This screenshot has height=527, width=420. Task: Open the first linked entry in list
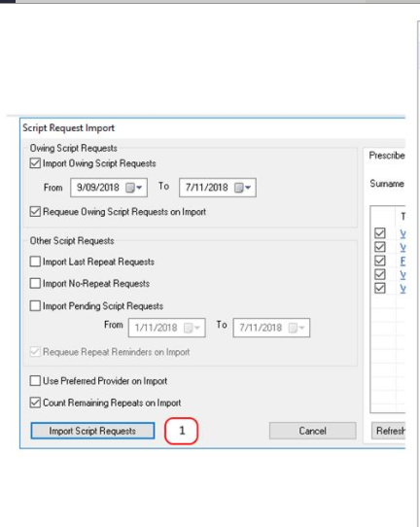(x=402, y=233)
